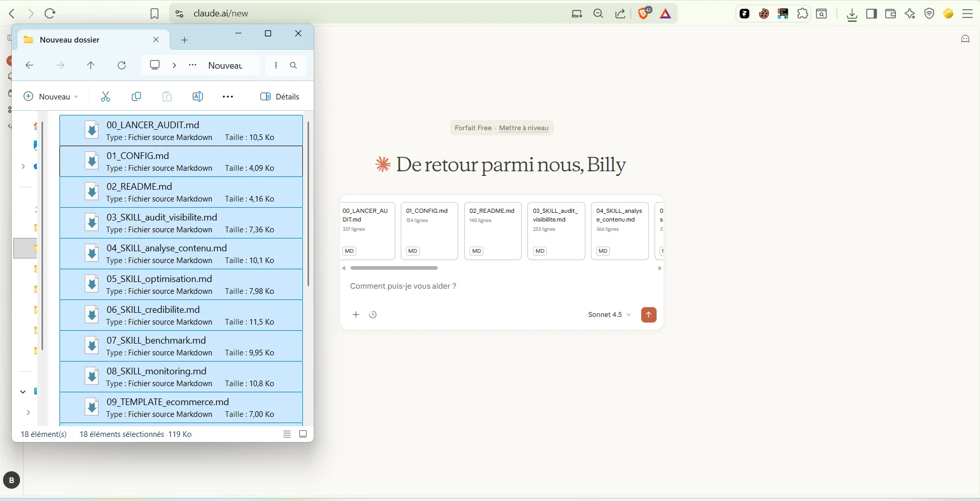
Task: Select the 07_SKILL_benchmark.md file
Action: 181,346
